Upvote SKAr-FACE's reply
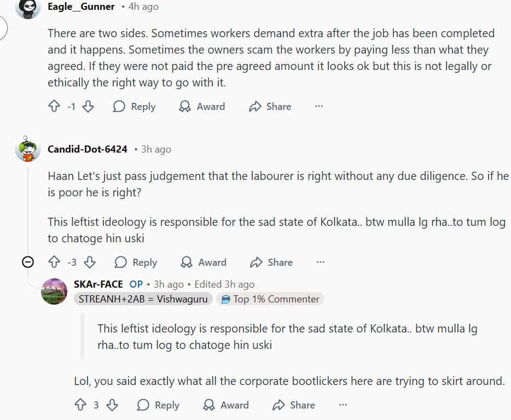The width and height of the screenshot is (511, 420). (x=80, y=405)
